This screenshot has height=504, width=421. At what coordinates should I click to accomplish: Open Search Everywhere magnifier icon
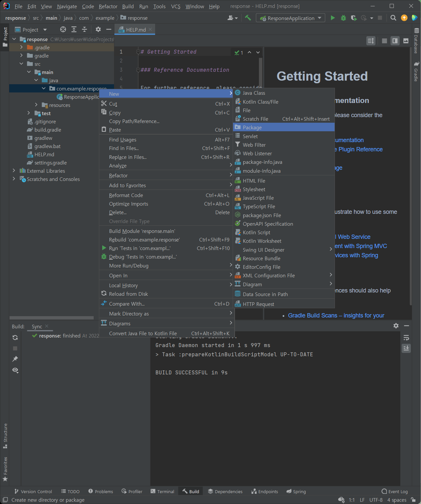pos(393,18)
